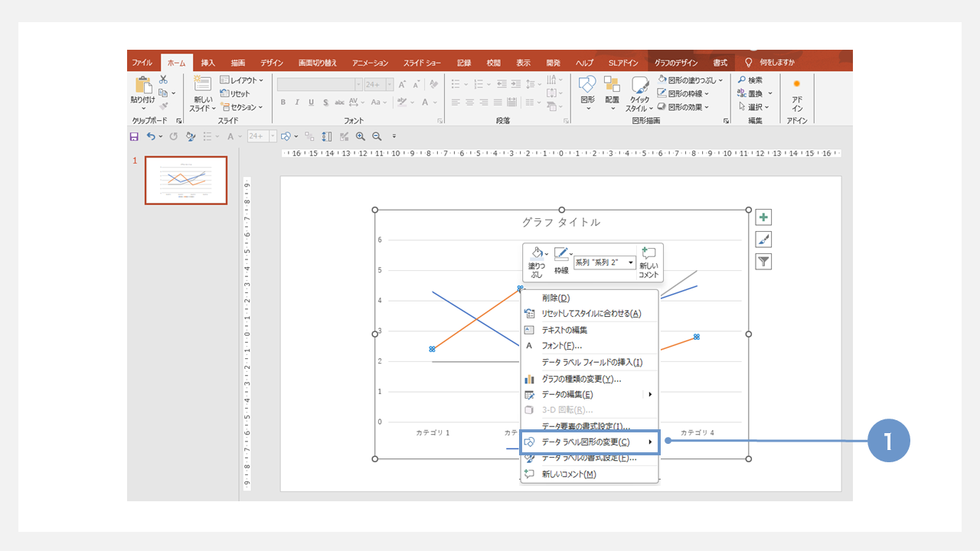Select slide 1 thumbnail in slide panel
Viewport: 980px width, 551px height.
point(186,181)
